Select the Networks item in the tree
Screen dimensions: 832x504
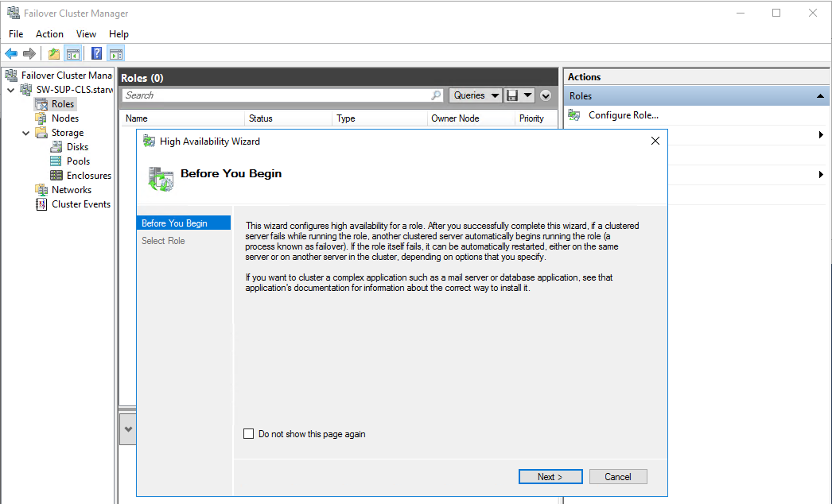70,189
